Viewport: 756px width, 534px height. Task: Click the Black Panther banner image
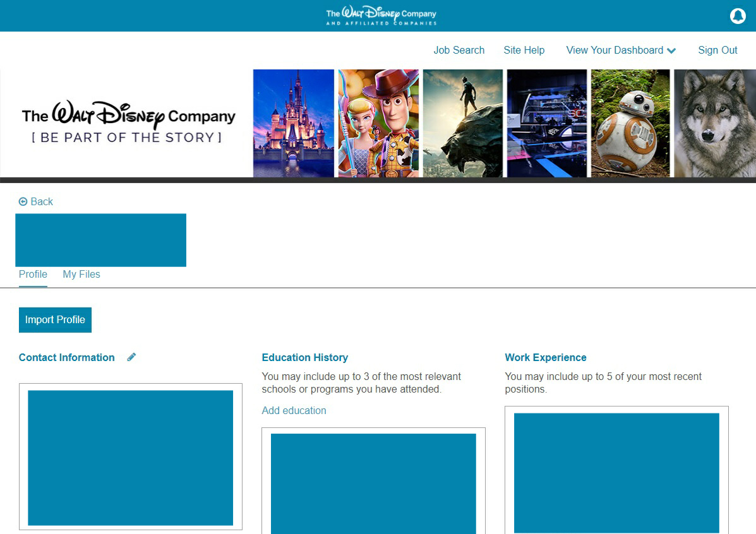pos(462,122)
